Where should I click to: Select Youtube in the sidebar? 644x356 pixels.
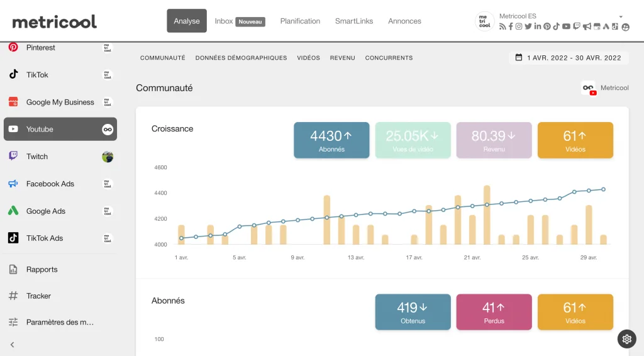point(60,129)
